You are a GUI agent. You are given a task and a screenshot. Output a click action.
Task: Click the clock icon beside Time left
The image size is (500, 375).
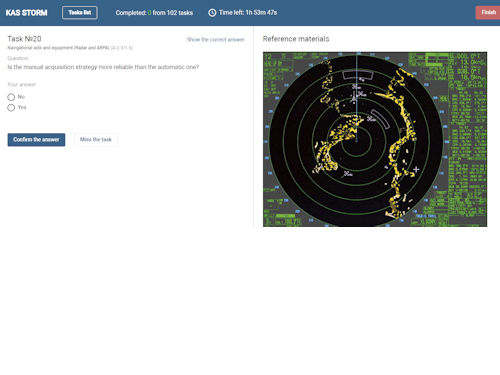212,13
